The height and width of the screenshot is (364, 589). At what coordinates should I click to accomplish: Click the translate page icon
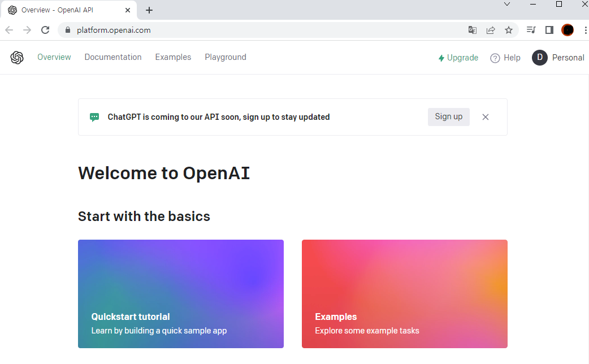click(x=473, y=30)
